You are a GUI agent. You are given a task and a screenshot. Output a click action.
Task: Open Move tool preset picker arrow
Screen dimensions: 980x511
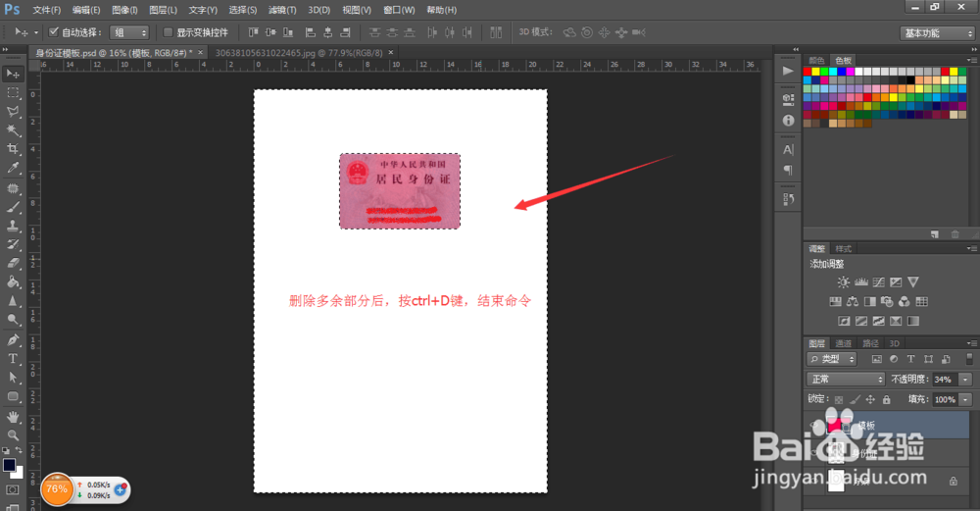[x=36, y=32]
